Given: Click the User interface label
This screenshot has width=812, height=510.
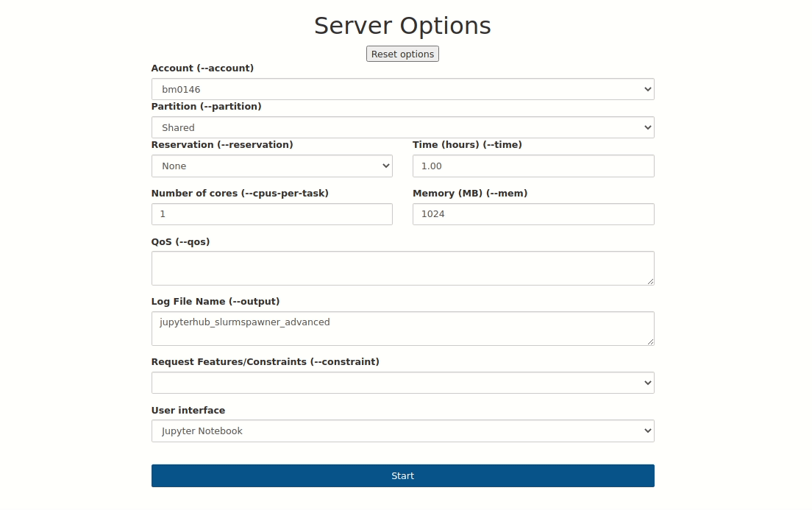Looking at the screenshot, I should coord(188,411).
